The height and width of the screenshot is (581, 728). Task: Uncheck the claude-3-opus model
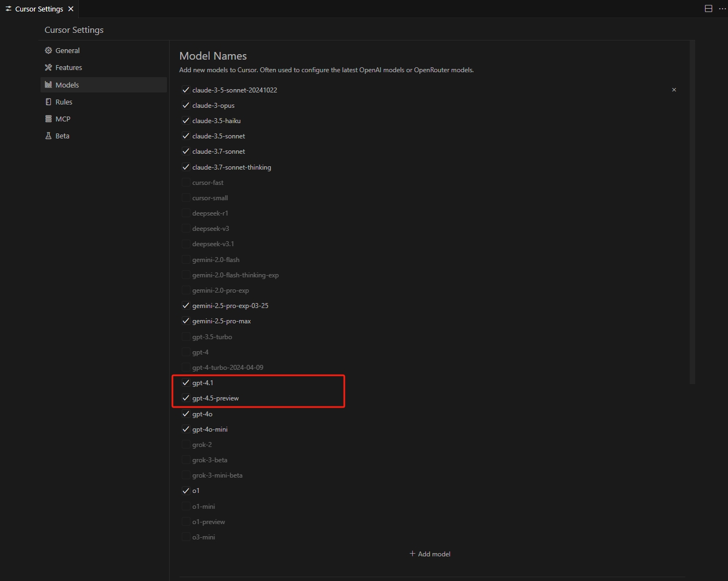pyautogui.click(x=186, y=105)
